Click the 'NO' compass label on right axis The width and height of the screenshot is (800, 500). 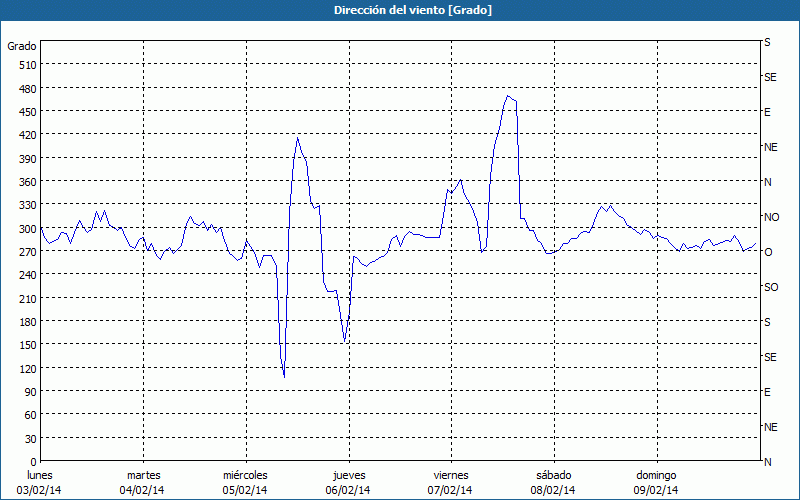click(x=771, y=217)
